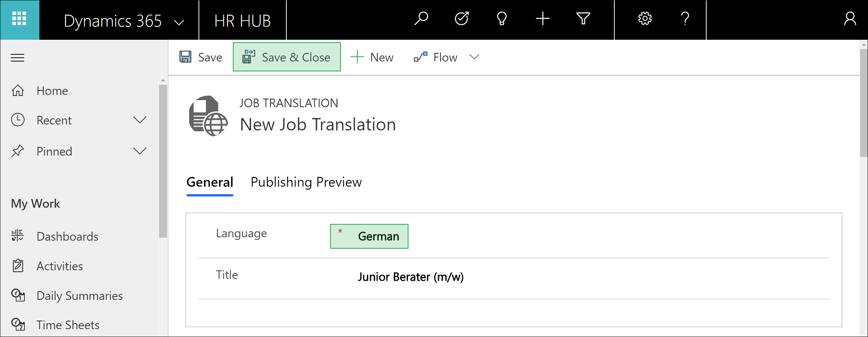Click the plus quick create icon
Screen dimensions: 868x337
point(543,19)
